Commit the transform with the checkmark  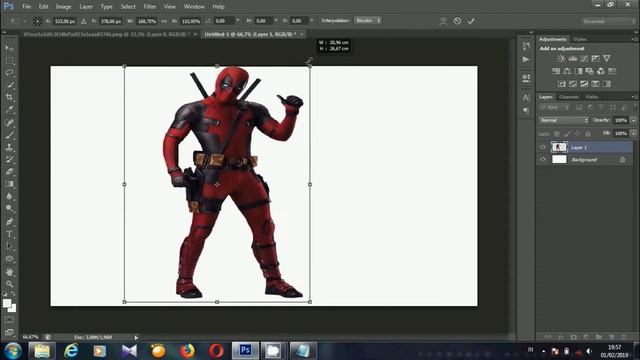click(x=471, y=21)
